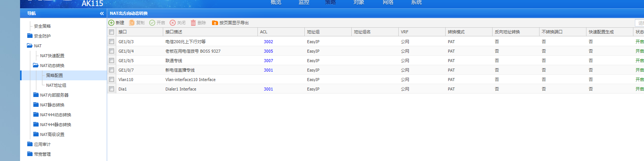Collapse the NAT tree folder
The height and width of the screenshot is (161, 644).
[30, 45]
